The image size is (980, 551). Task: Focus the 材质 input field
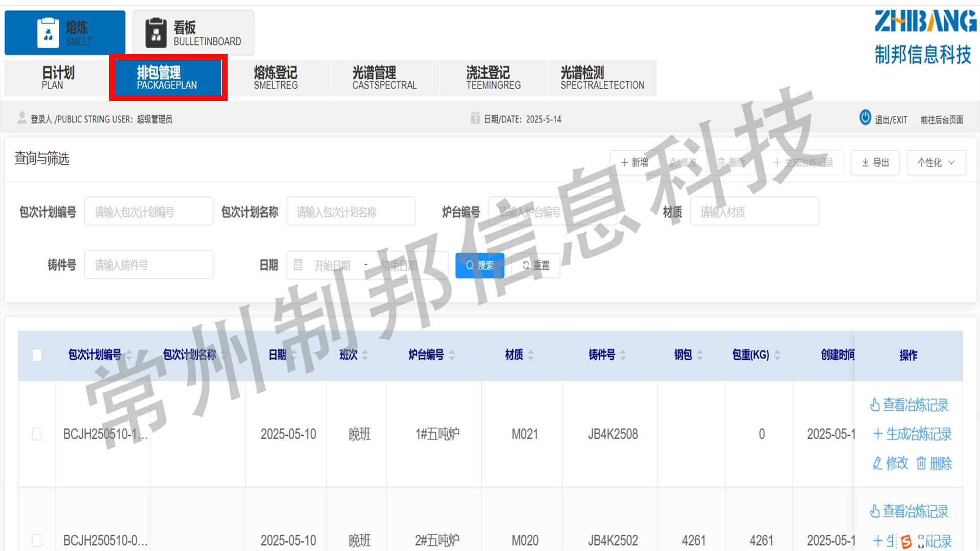(x=754, y=211)
